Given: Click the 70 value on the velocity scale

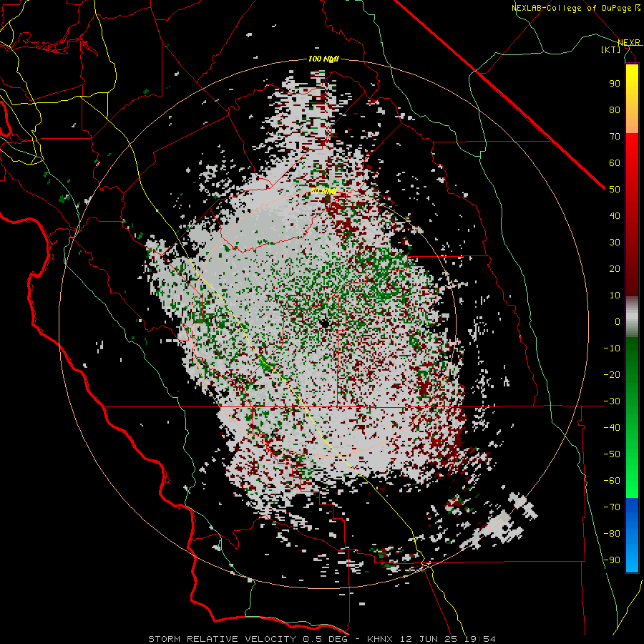Looking at the screenshot, I should [x=615, y=137].
